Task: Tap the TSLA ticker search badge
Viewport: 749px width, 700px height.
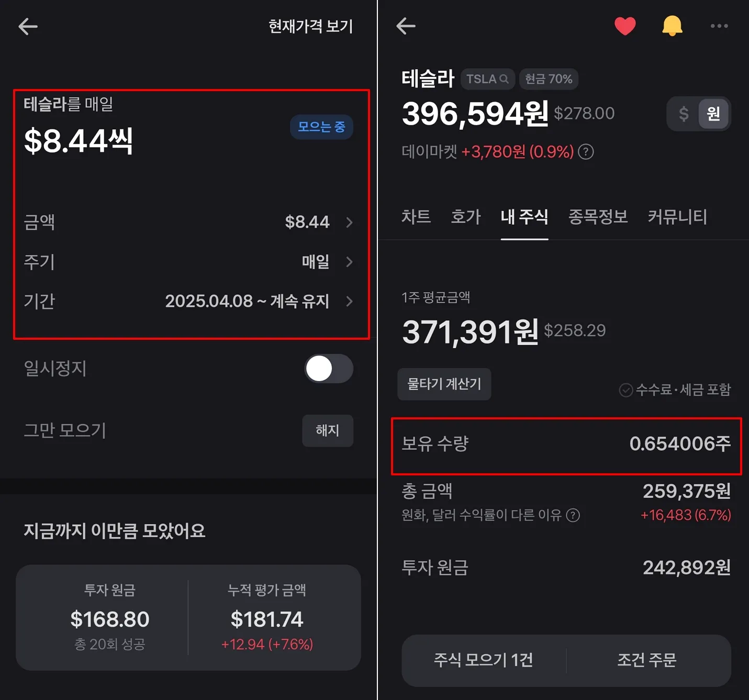Action: pyautogui.click(x=487, y=79)
